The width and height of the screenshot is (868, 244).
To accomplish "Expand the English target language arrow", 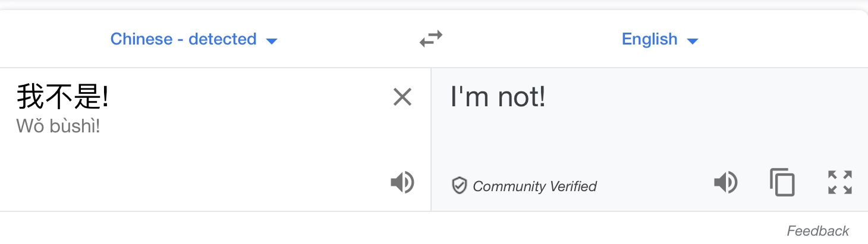I will (692, 41).
